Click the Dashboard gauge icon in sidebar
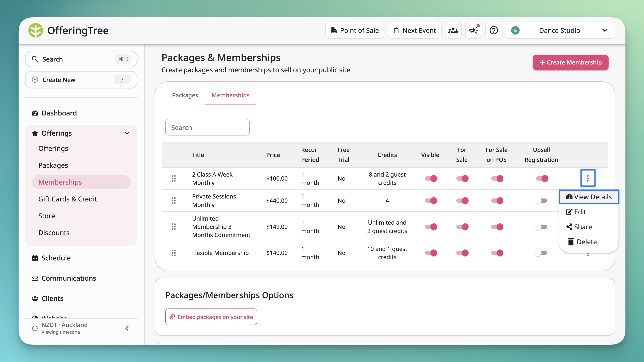644x362 pixels. tap(35, 113)
